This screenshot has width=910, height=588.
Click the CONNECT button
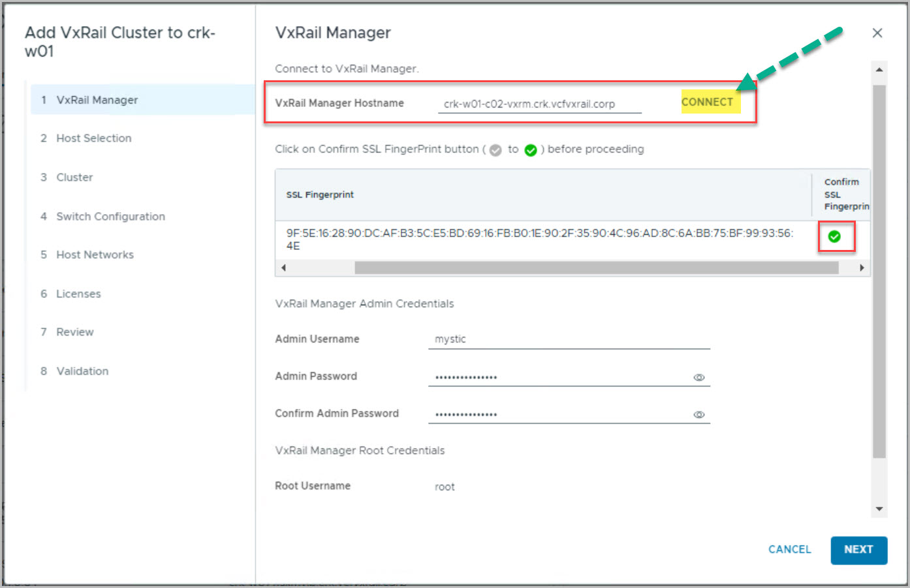point(708,102)
